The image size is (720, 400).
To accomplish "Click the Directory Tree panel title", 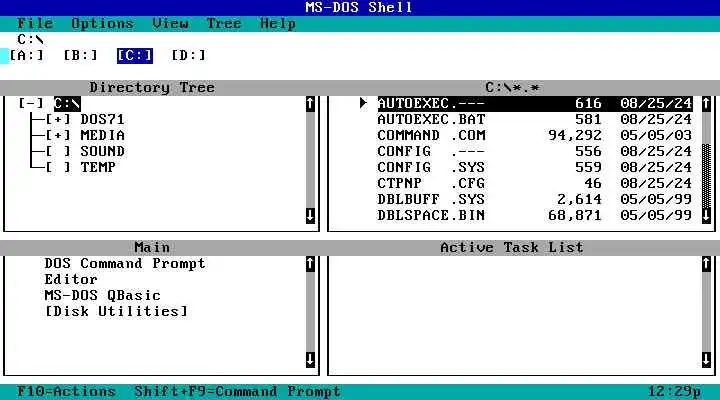I will [x=152, y=87].
